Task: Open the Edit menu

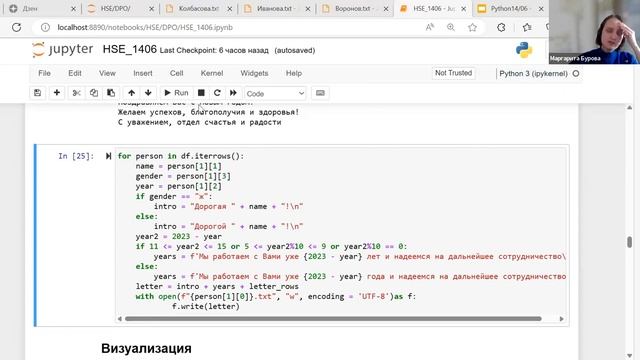Action: coord(75,73)
